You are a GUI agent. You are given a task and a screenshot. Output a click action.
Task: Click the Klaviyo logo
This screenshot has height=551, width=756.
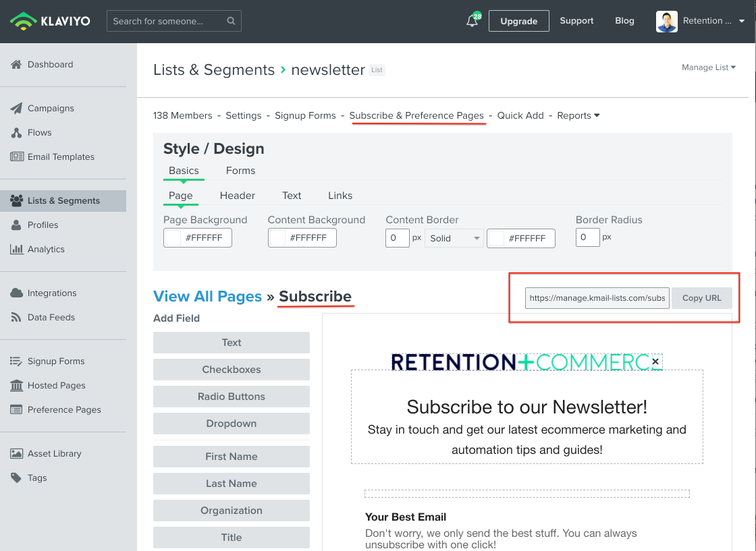coord(50,21)
